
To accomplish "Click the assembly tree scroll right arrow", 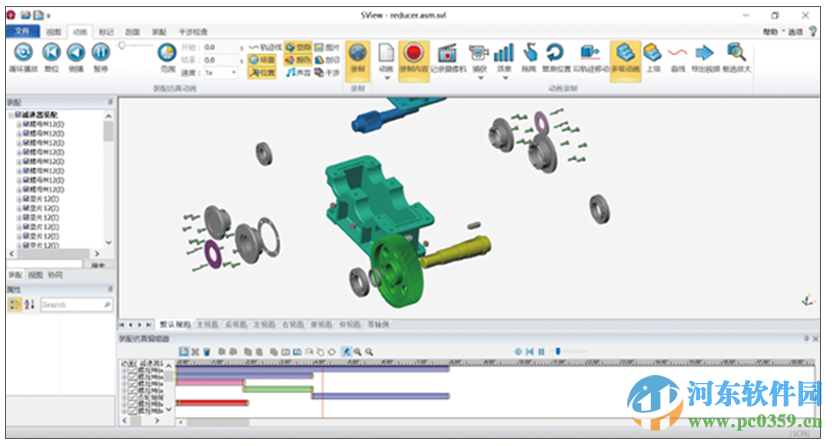I will coord(97,254).
